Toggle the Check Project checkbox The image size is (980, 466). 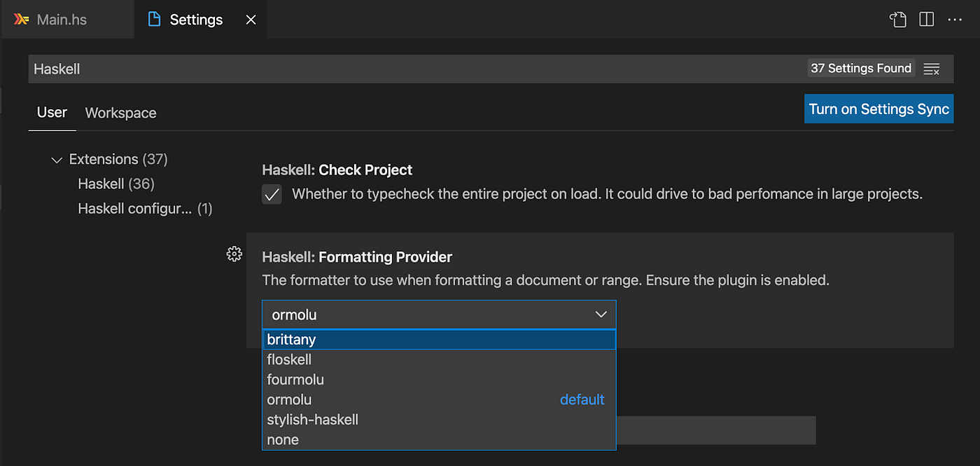coord(272,194)
